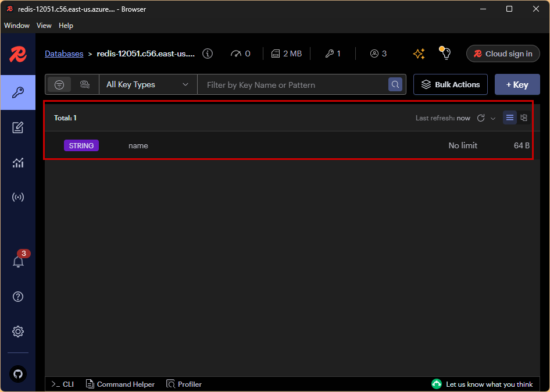Click the commands per second stat
The width and height of the screenshot is (550, 392).
(241, 54)
